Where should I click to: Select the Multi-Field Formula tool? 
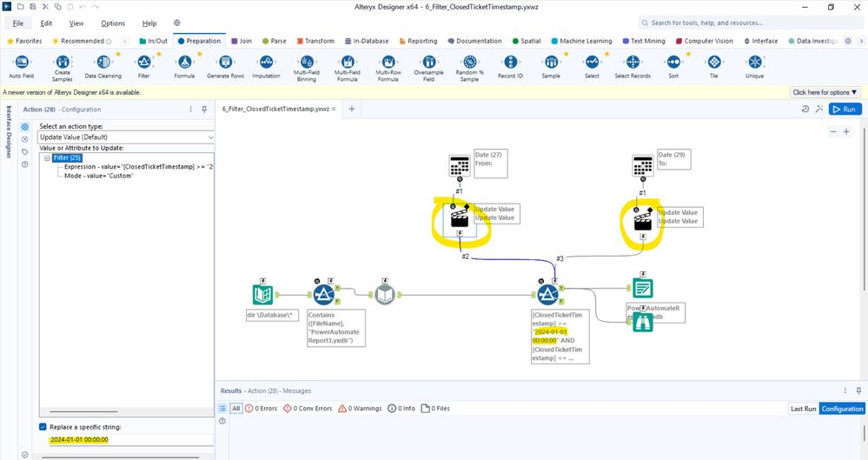[348, 62]
